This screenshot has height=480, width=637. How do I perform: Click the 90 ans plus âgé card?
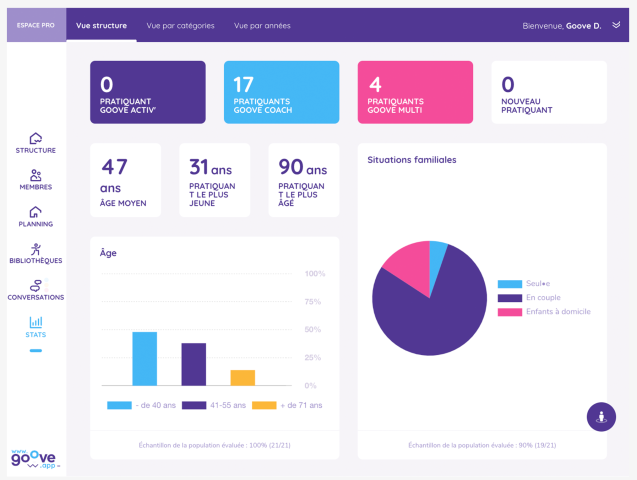(x=304, y=180)
